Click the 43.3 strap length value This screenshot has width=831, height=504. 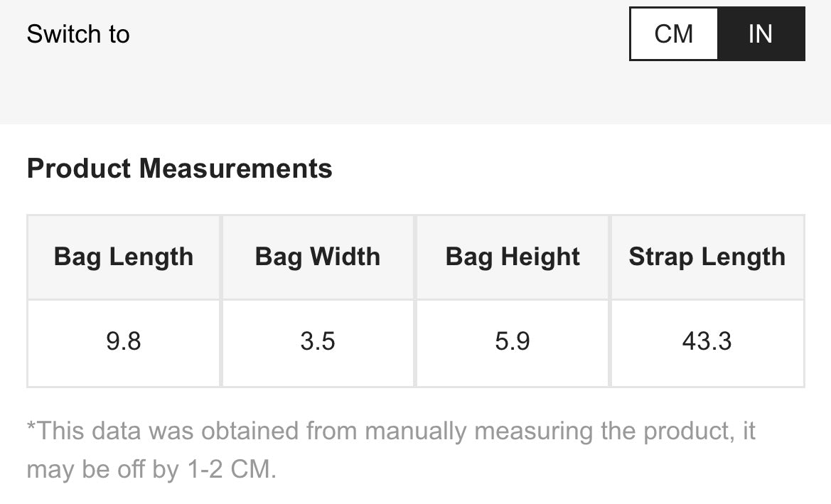(x=707, y=342)
